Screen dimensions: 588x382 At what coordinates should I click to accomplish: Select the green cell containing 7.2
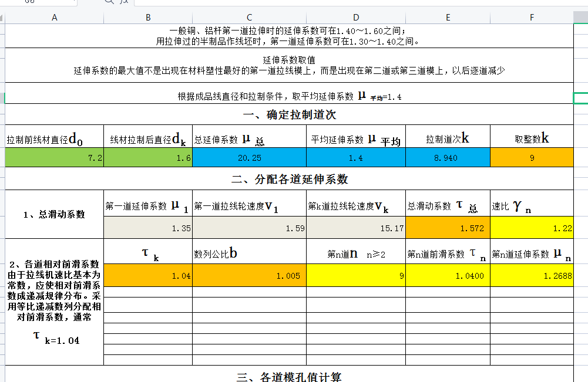tap(55, 158)
